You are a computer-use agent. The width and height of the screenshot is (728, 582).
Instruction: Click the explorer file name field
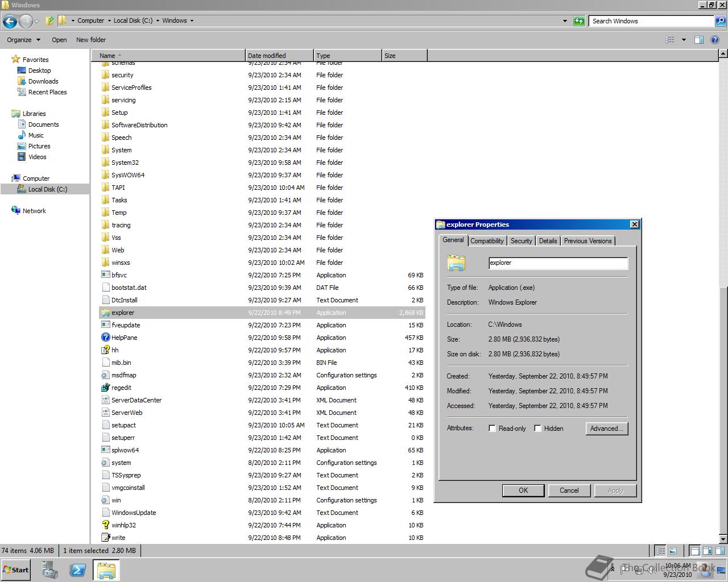coord(558,263)
